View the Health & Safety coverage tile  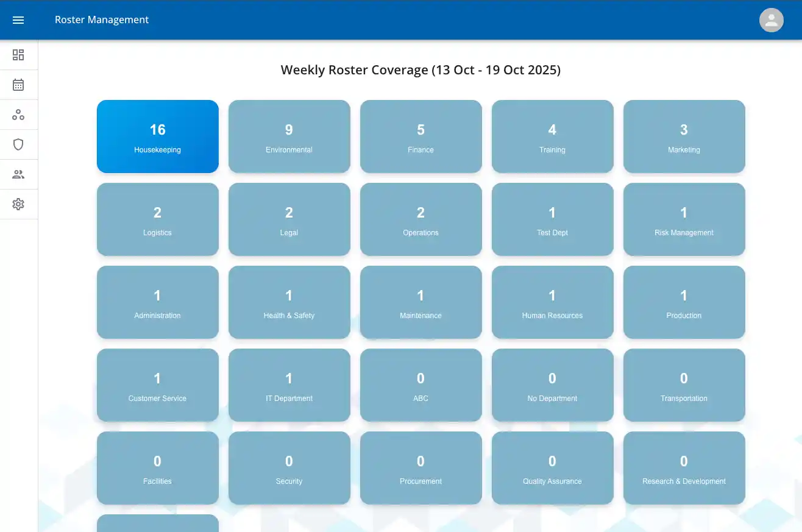[x=289, y=302]
